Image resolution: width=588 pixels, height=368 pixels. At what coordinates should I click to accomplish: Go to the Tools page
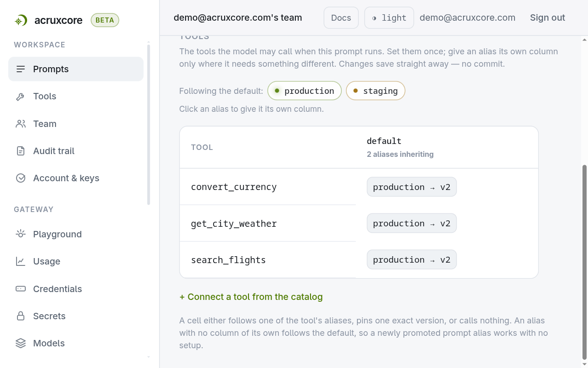[x=76, y=96]
